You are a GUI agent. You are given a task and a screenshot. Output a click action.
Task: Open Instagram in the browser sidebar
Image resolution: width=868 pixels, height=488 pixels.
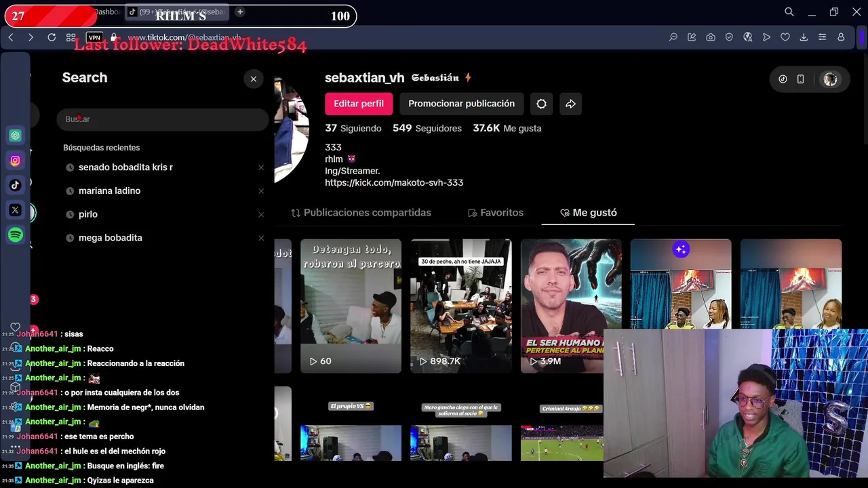click(16, 161)
